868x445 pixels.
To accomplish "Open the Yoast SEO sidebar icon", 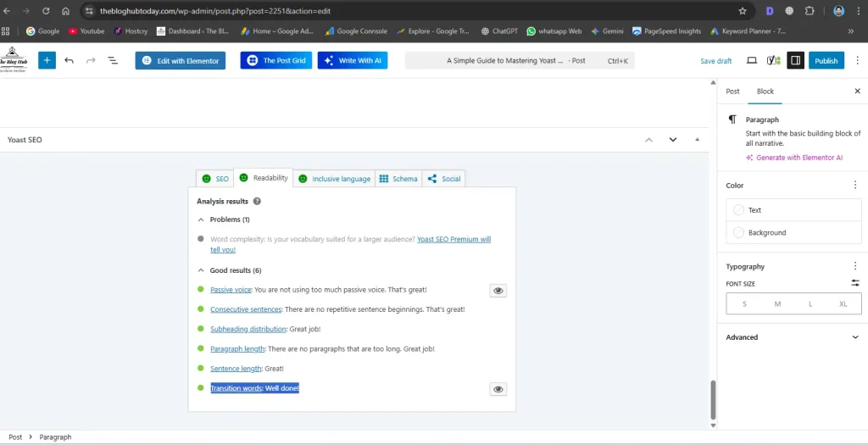I will [x=773, y=60].
